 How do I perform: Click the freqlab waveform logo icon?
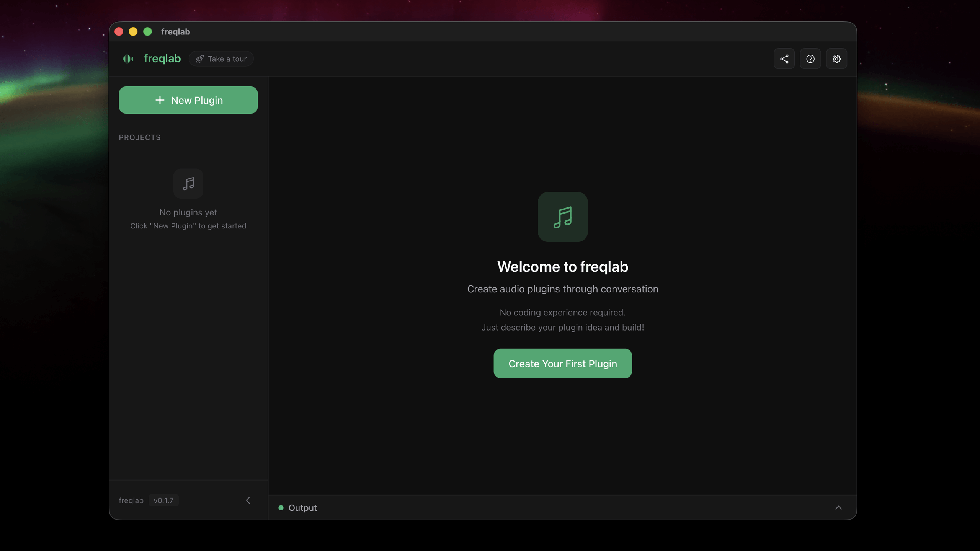(128, 59)
